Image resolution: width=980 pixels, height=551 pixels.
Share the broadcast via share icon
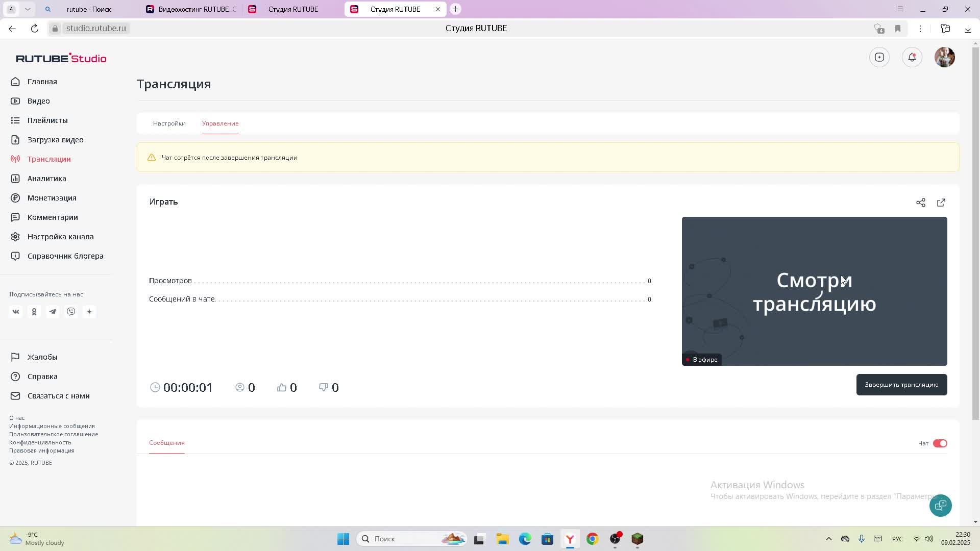[x=921, y=203]
